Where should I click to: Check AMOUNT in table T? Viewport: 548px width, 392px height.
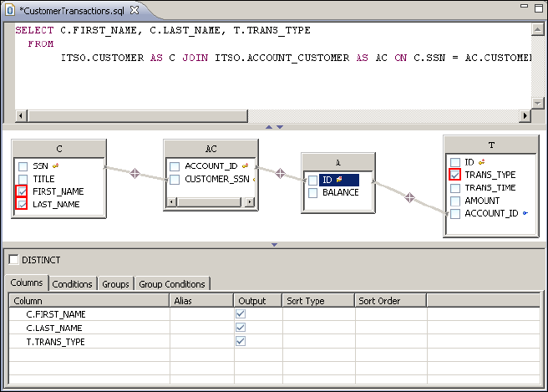[455, 201]
